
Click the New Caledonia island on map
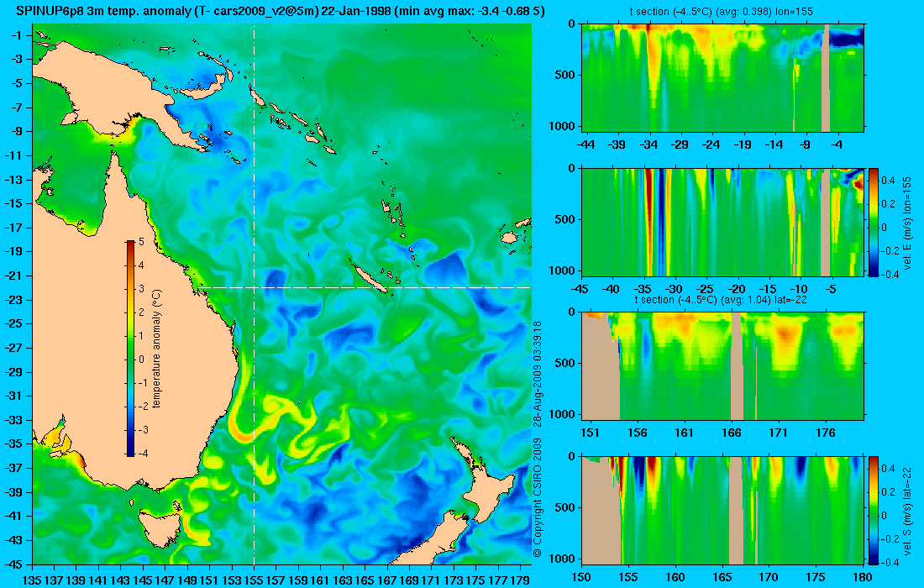(370, 278)
